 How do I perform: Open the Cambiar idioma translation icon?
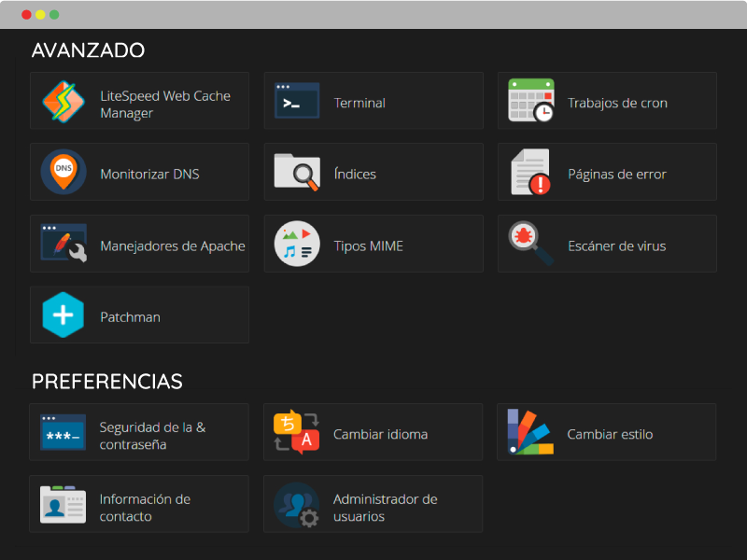point(296,432)
